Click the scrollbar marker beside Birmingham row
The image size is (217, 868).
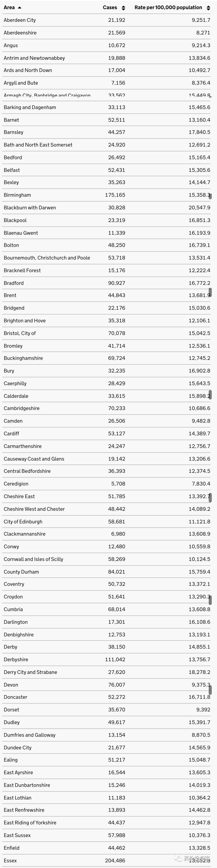(210, 196)
